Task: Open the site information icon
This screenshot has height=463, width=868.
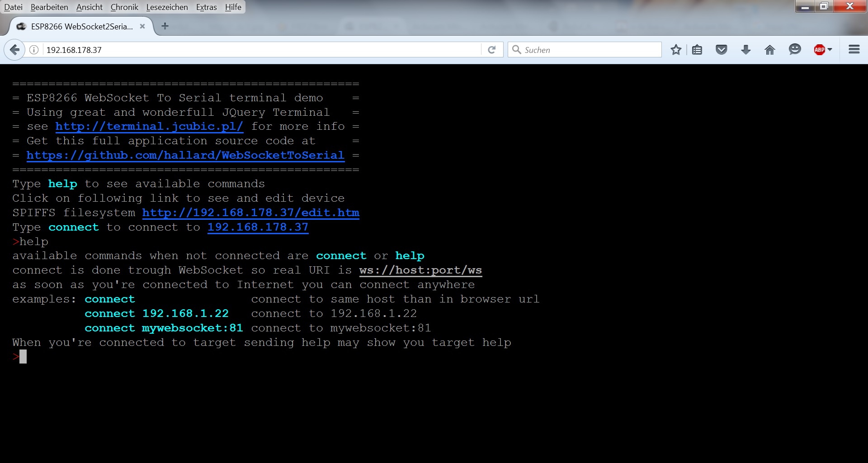Action: point(34,50)
